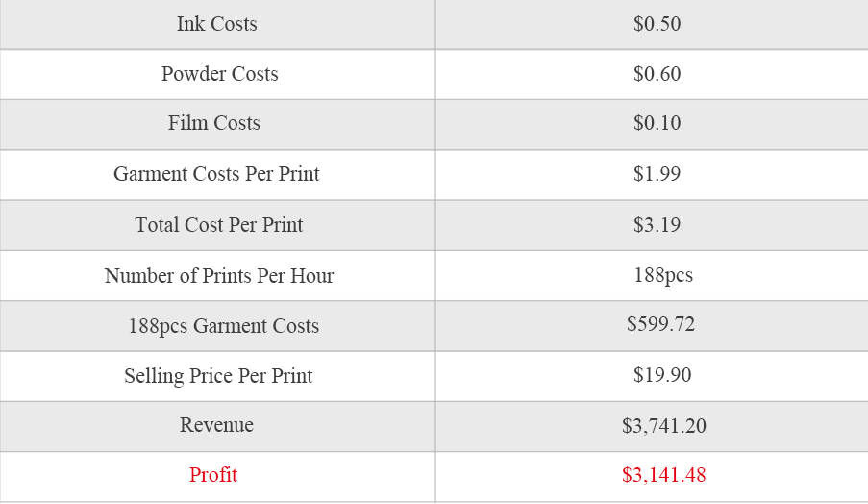Screen dimensions: 868x504
Task: Select the $19.90 selling price value
Action: click(661, 375)
